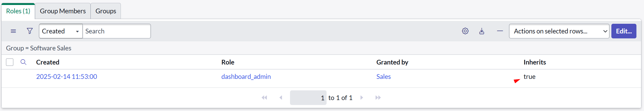Screen dimensions: 644x111
Task: Open the Sales granted-by link
Action: click(383, 77)
